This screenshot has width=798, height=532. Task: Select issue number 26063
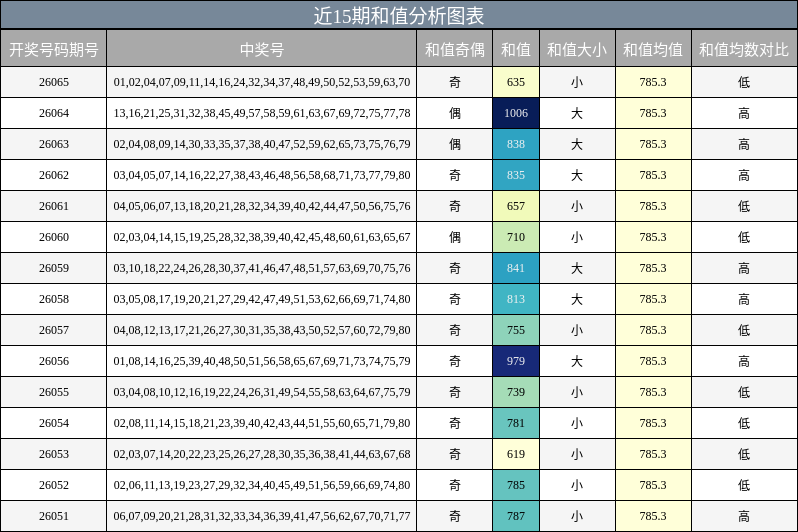53,144
